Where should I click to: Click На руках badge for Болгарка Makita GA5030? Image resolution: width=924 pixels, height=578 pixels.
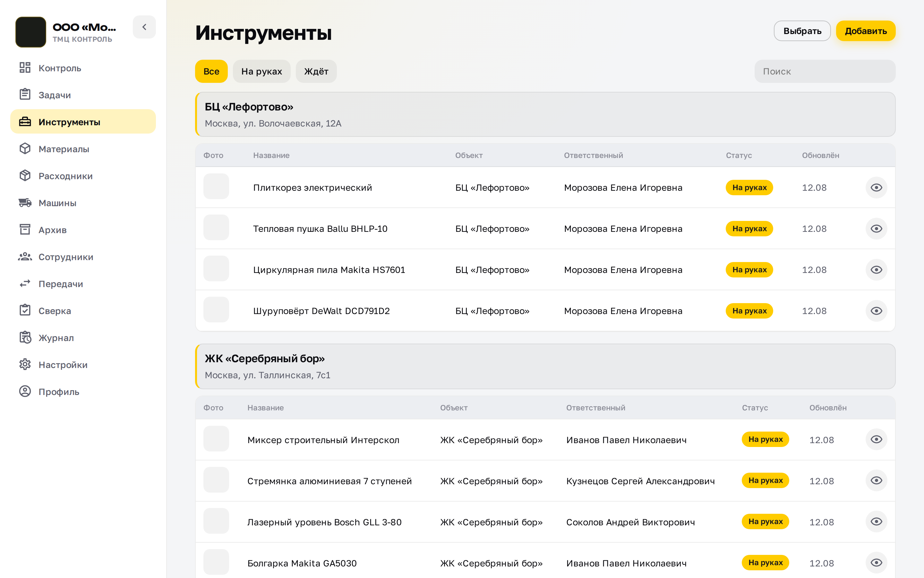pyautogui.click(x=765, y=563)
